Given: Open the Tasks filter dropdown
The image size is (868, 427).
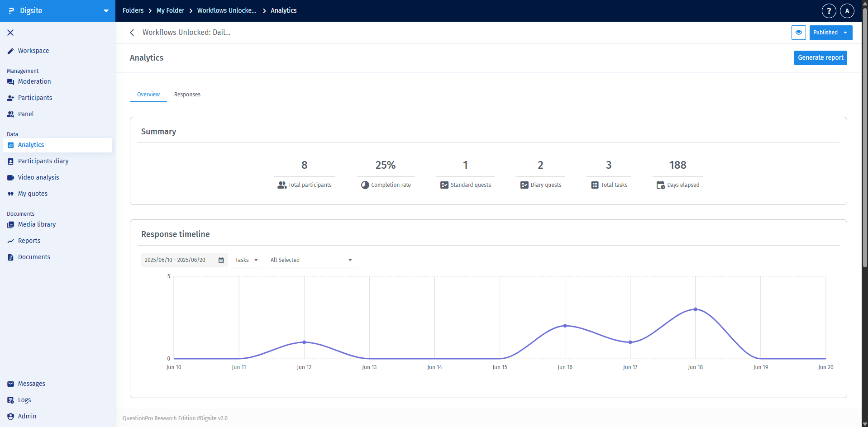Looking at the screenshot, I should (x=247, y=260).
